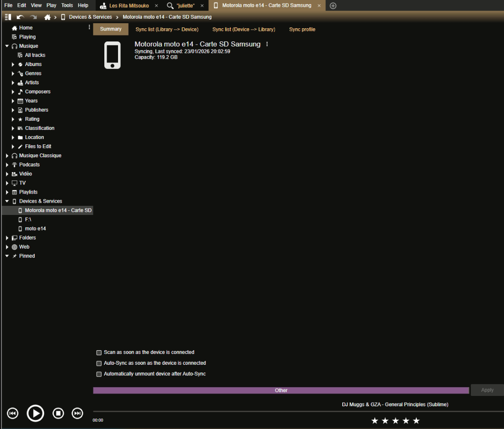The height and width of the screenshot is (429, 504).
Task: Collapse the Devices & Services node
Action: click(7, 201)
